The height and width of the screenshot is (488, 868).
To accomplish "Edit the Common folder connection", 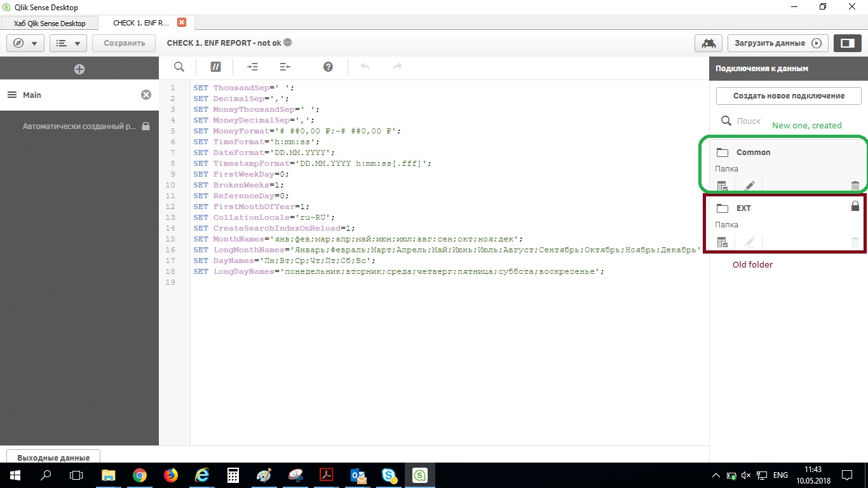I will point(750,186).
